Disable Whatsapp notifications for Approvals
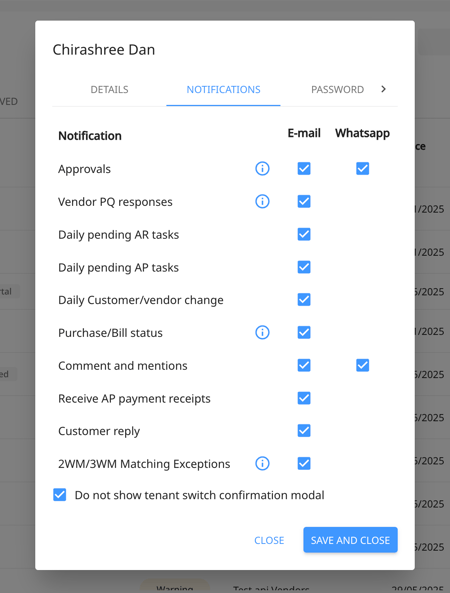This screenshot has height=593, width=450. tap(362, 168)
